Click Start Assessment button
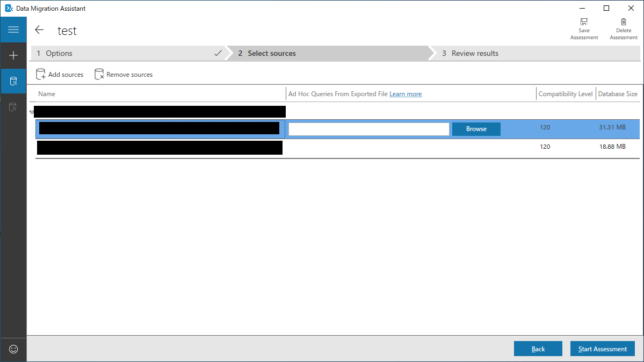 coord(603,349)
